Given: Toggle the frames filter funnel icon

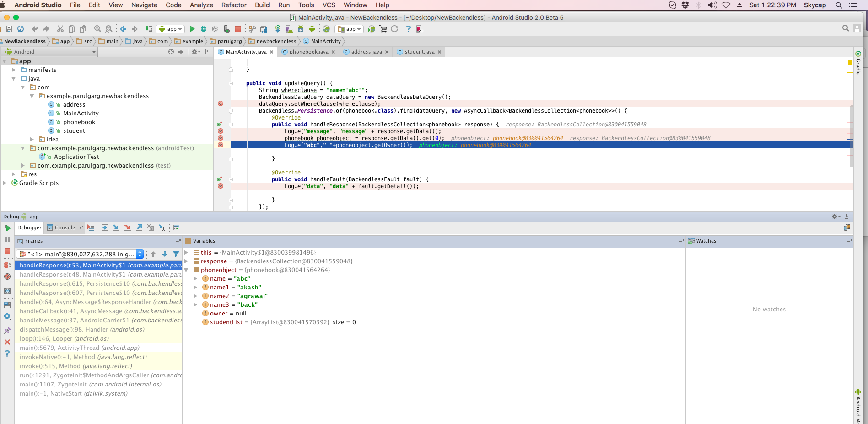Looking at the screenshot, I should (176, 254).
